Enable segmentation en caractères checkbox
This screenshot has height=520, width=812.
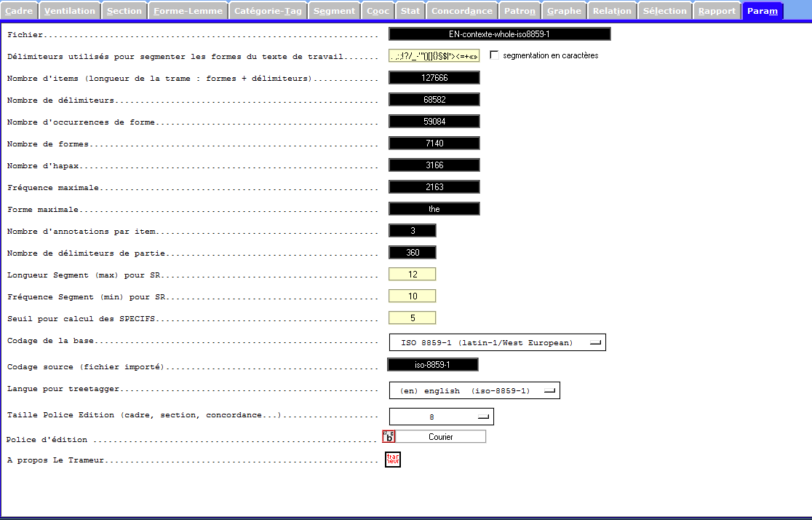[x=495, y=55]
